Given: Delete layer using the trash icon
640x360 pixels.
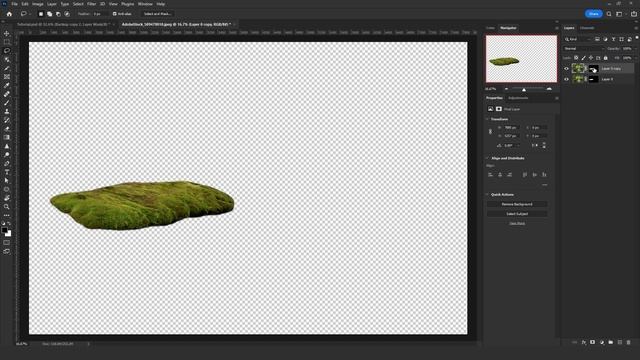Looking at the screenshot, I should coord(629,342).
